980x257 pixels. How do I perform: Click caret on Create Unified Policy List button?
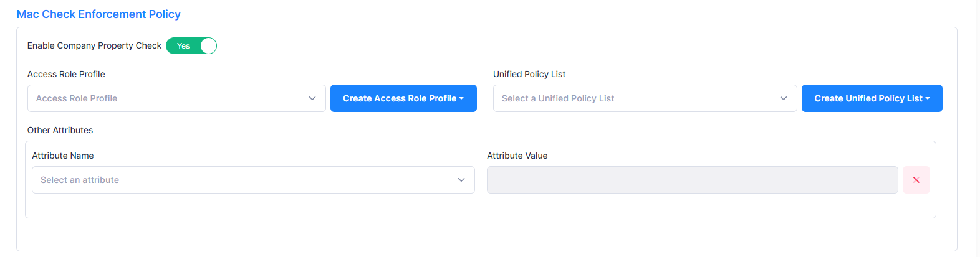click(928, 98)
